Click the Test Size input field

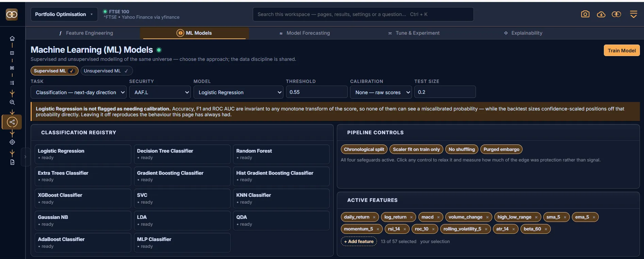pos(445,92)
